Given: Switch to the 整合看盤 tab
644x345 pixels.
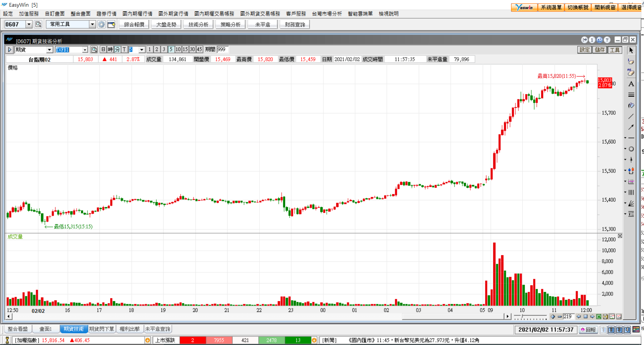Looking at the screenshot, I should 18,329.
